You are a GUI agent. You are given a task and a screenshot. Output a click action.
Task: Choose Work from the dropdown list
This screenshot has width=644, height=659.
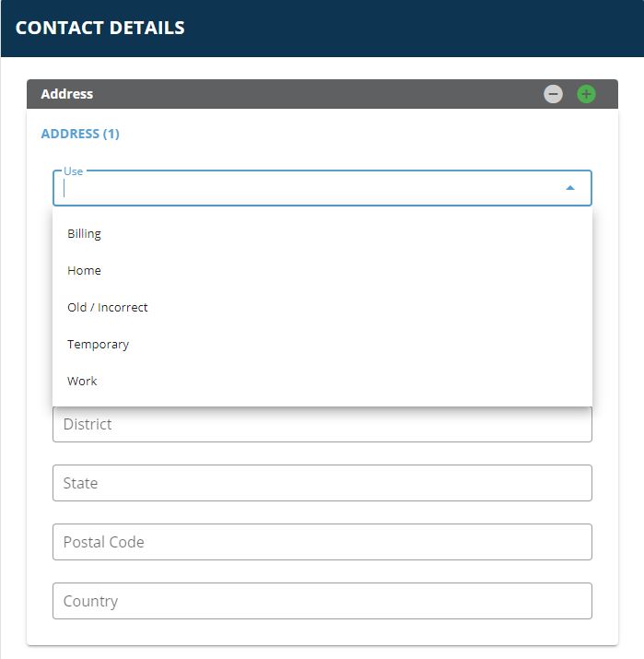(322, 381)
